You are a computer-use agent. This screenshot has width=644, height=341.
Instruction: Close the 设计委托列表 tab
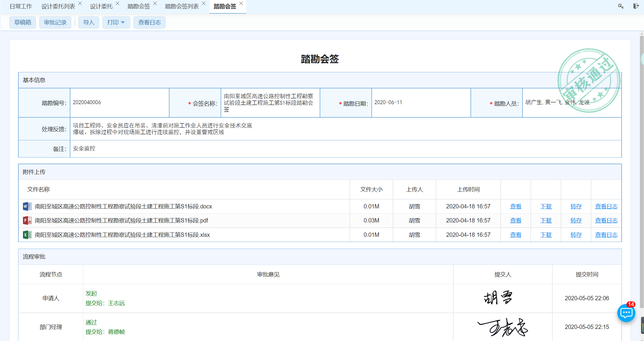tap(80, 3)
